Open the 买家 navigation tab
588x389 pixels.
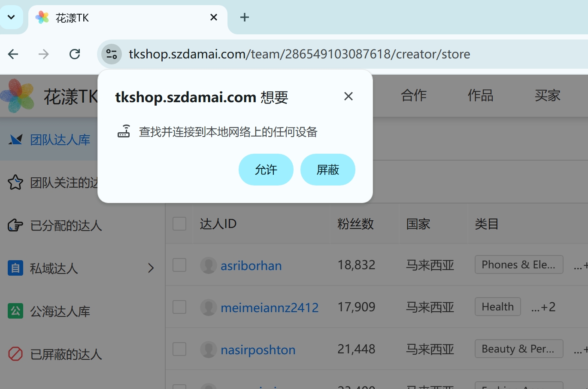[x=547, y=95]
